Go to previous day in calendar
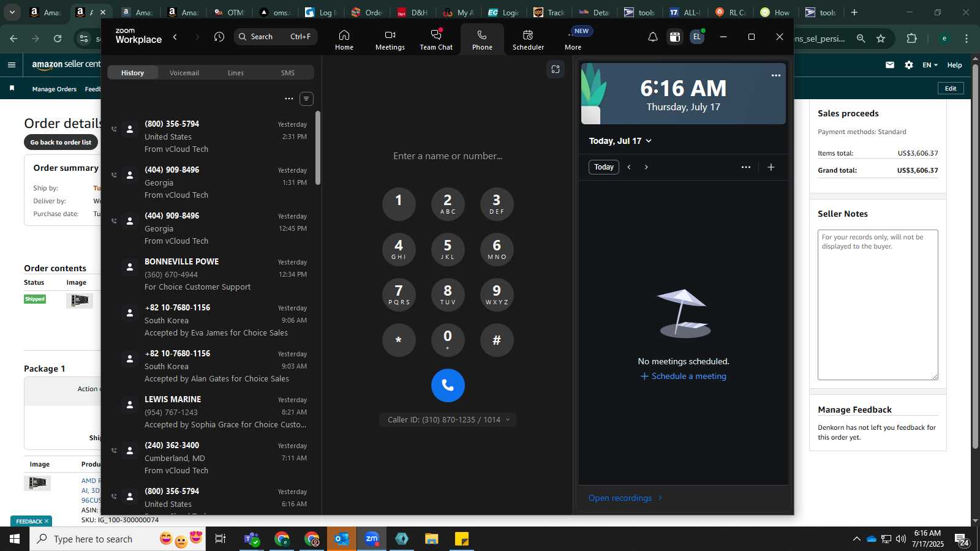Viewport: 980px width, 551px height. 629,167
